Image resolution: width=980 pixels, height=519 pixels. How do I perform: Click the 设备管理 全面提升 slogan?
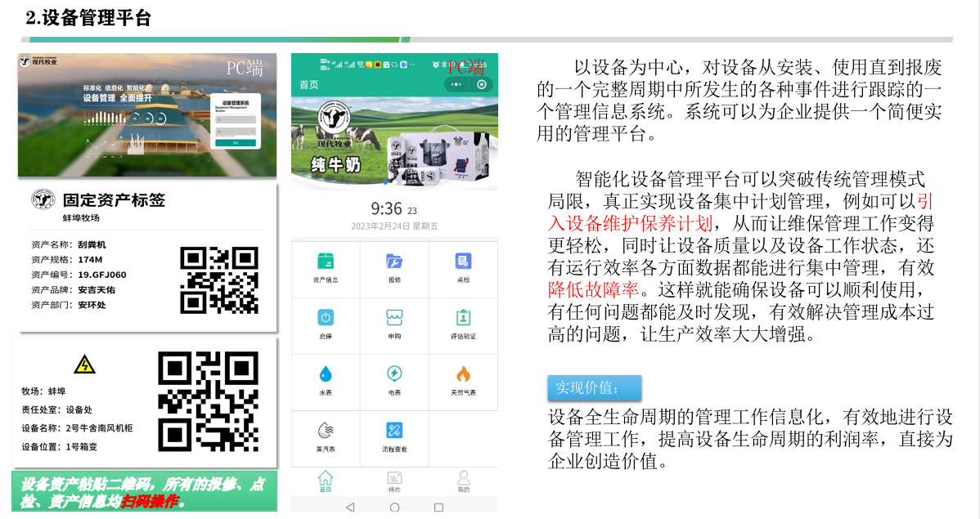pos(118,98)
